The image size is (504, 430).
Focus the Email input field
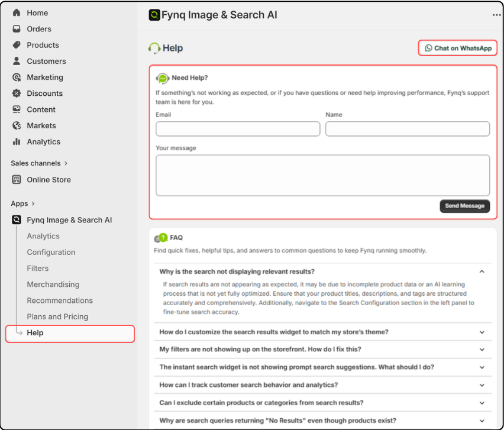coord(238,129)
